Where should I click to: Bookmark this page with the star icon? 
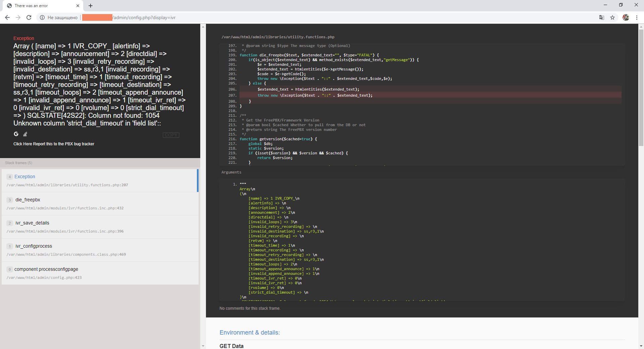[x=612, y=17]
